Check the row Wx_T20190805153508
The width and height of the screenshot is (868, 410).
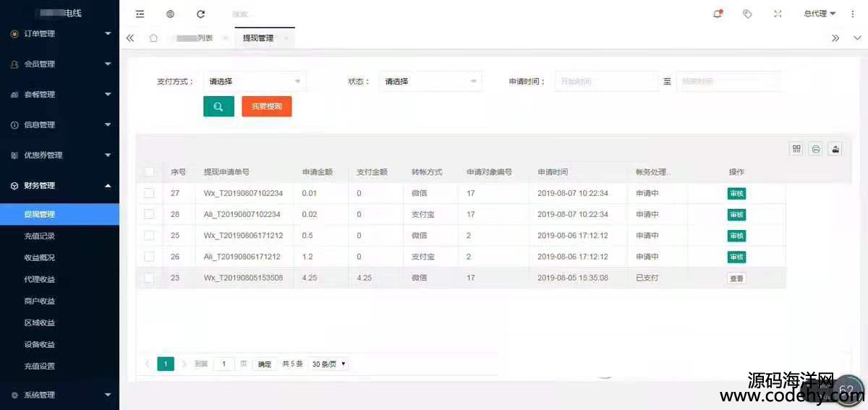[x=149, y=278]
